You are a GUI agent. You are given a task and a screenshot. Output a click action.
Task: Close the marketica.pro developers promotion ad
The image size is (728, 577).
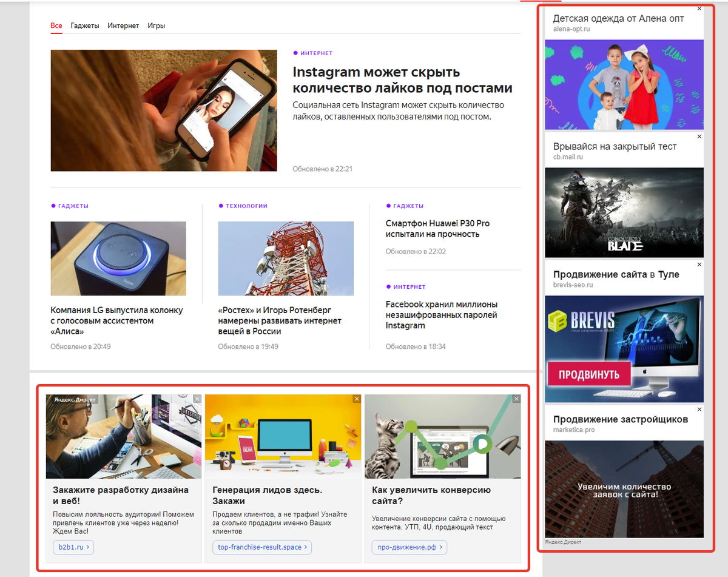coord(699,410)
